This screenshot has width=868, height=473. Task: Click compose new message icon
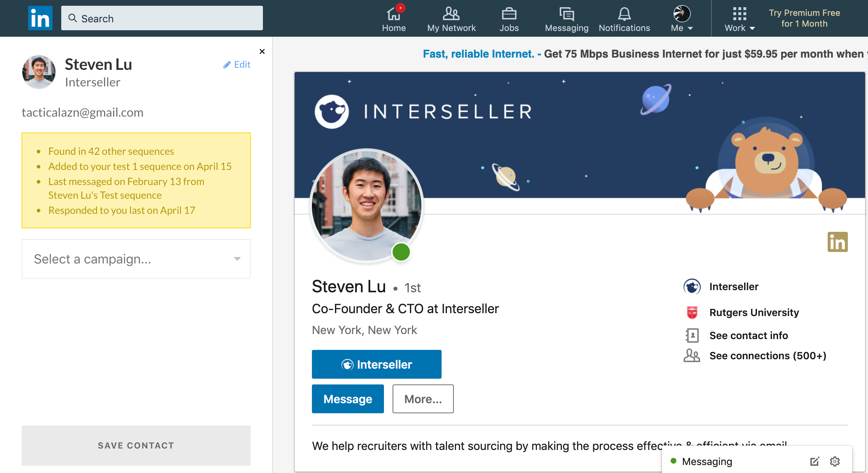814,461
